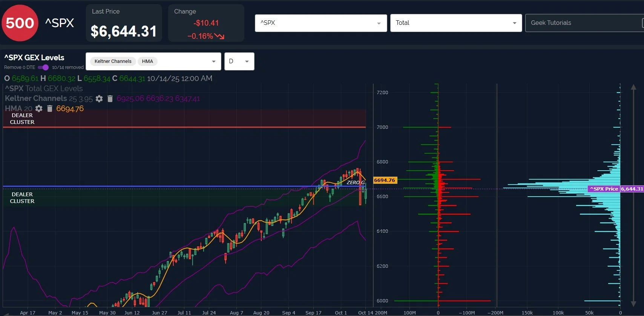
Task: Click the -0.16% change percentage
Action: pyautogui.click(x=200, y=36)
